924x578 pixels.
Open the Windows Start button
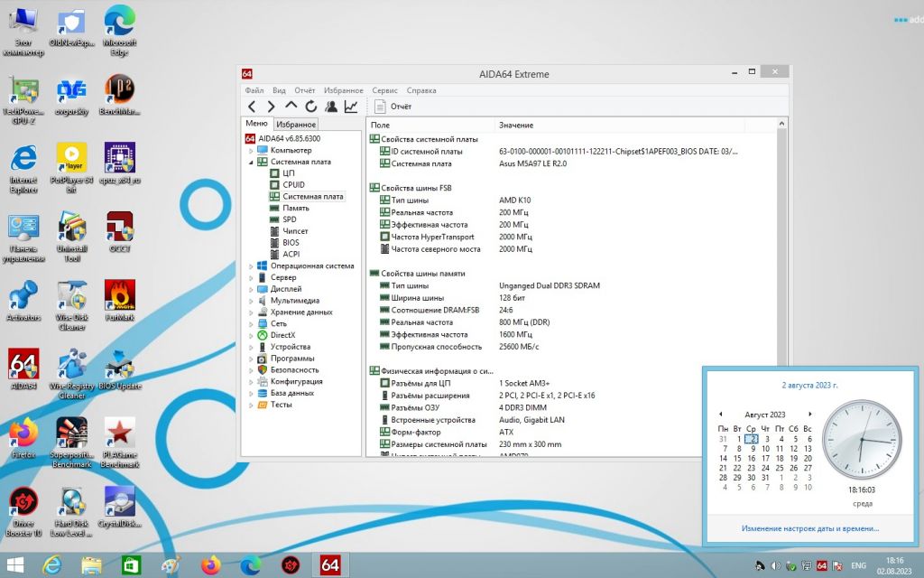14,565
